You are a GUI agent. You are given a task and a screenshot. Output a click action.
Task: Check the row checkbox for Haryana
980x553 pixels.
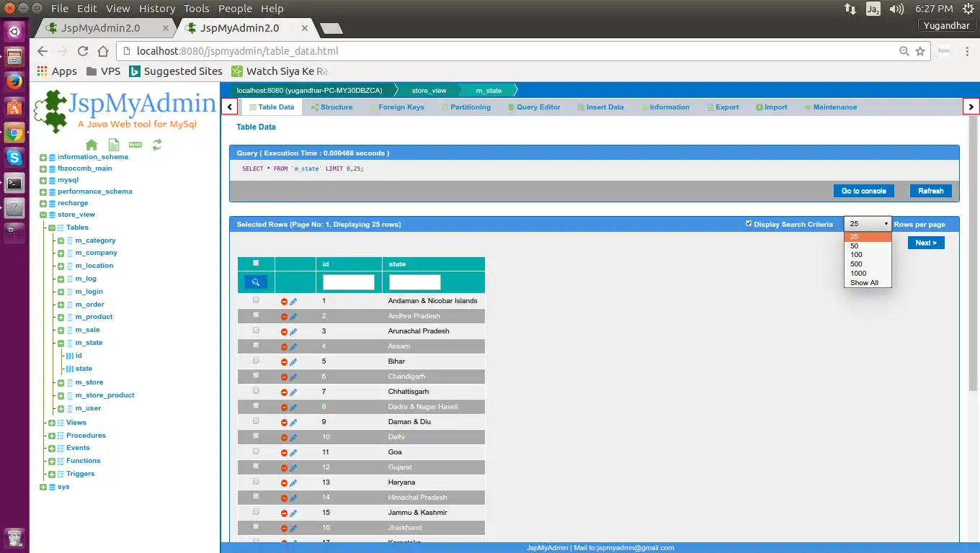[x=256, y=482]
